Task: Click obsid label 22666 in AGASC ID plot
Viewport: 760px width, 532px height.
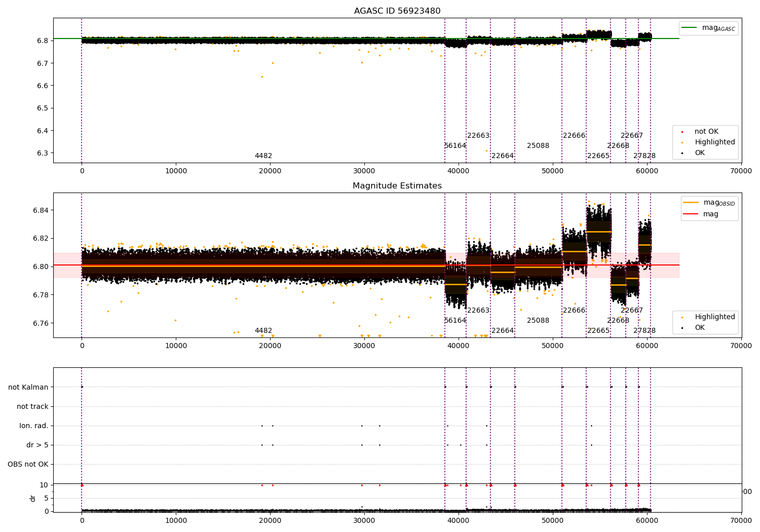Action: pyautogui.click(x=574, y=136)
